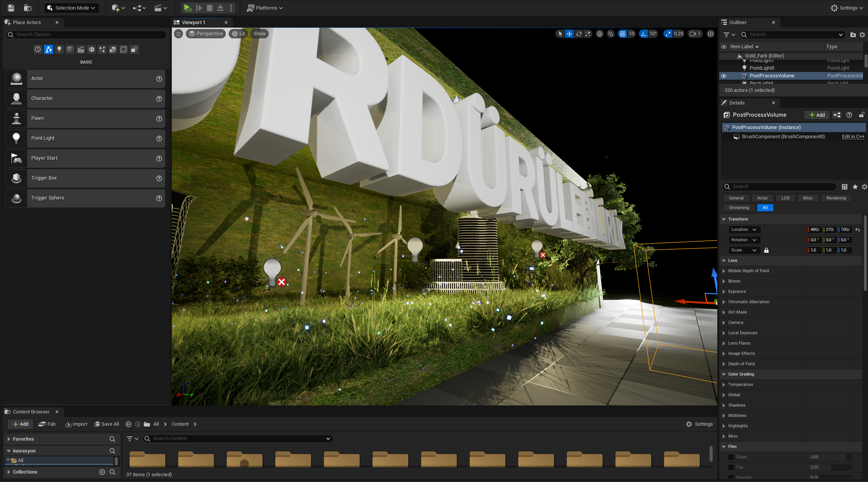Click the Eject button in the play toolbar

(x=220, y=8)
